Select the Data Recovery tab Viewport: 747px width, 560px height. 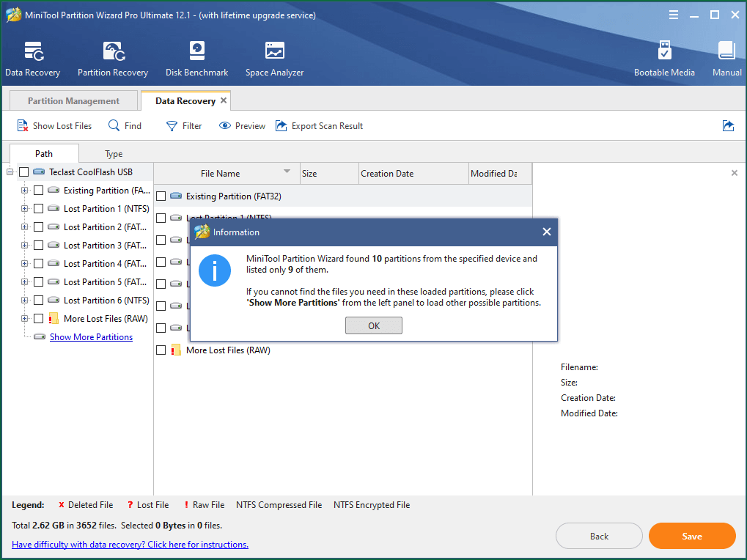(x=185, y=100)
